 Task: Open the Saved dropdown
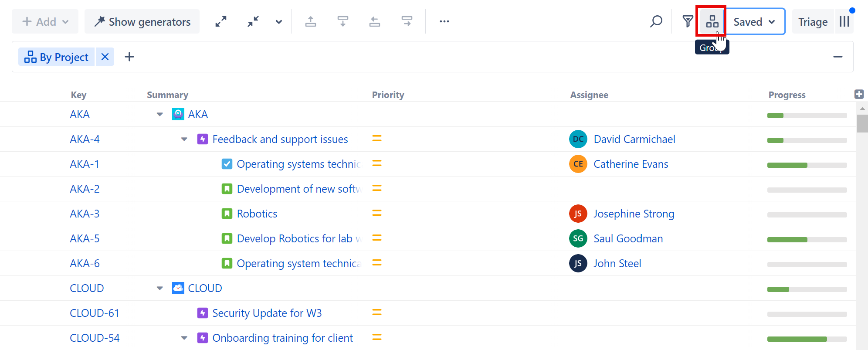pyautogui.click(x=755, y=21)
